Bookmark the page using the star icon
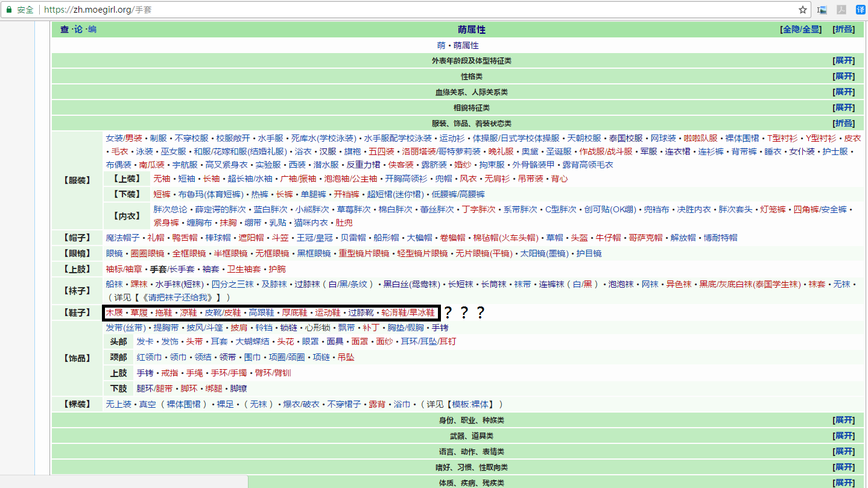 802,10
